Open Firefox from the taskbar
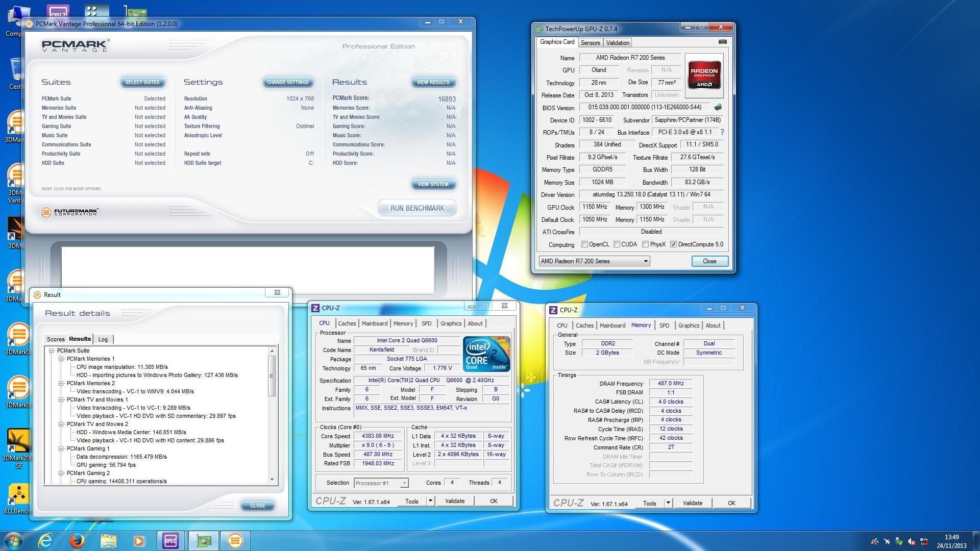Screen dimensions: 980x551 tap(77, 540)
